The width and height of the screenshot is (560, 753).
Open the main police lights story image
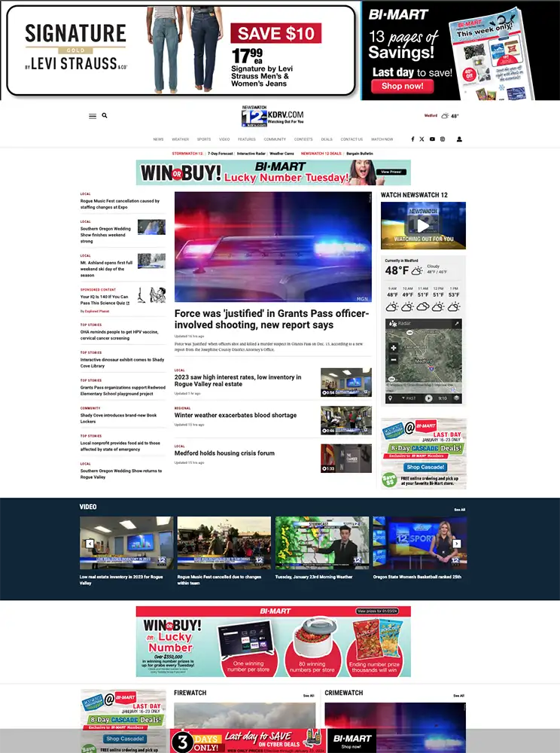pos(273,247)
